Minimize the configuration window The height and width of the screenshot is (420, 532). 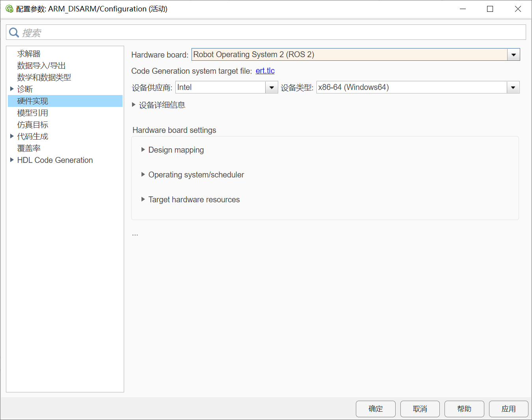pyautogui.click(x=463, y=9)
